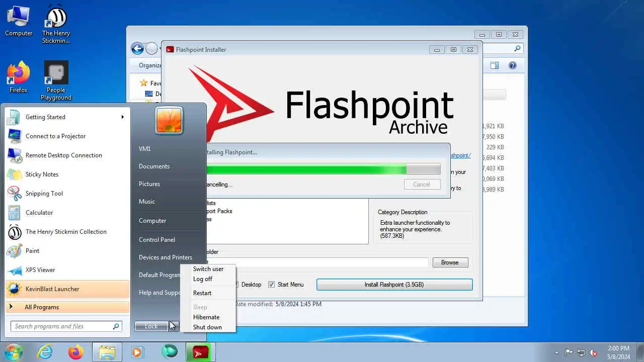Open Documents from the Start menu
Image resolution: width=644 pixels, height=362 pixels.
click(x=154, y=166)
